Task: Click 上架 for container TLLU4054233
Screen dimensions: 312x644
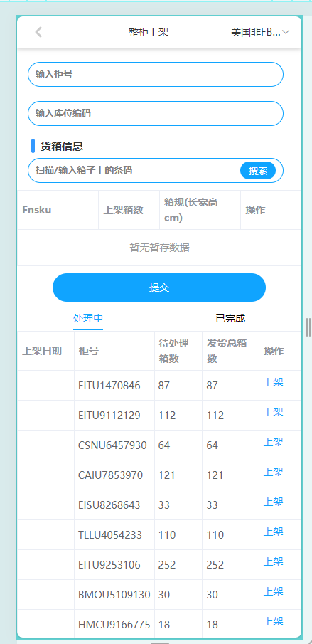Action: click(x=273, y=532)
